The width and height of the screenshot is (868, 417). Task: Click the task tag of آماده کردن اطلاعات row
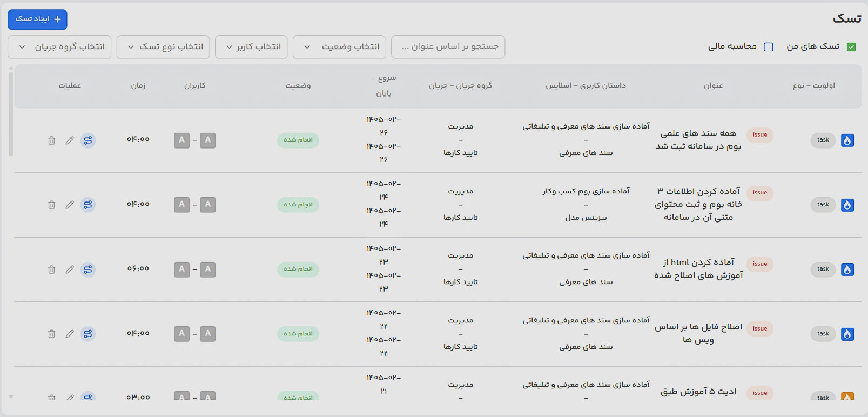coord(823,205)
